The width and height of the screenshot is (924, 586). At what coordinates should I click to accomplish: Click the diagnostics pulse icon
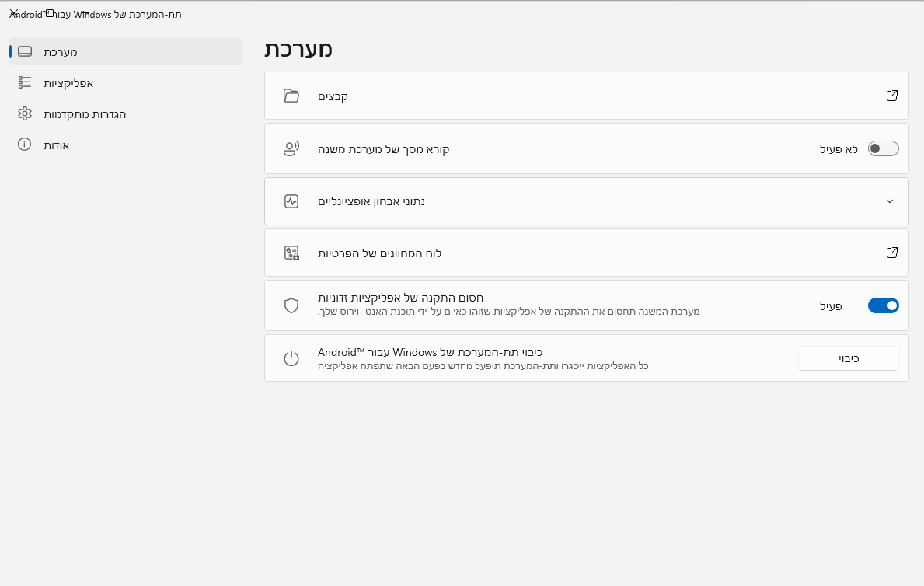291,201
